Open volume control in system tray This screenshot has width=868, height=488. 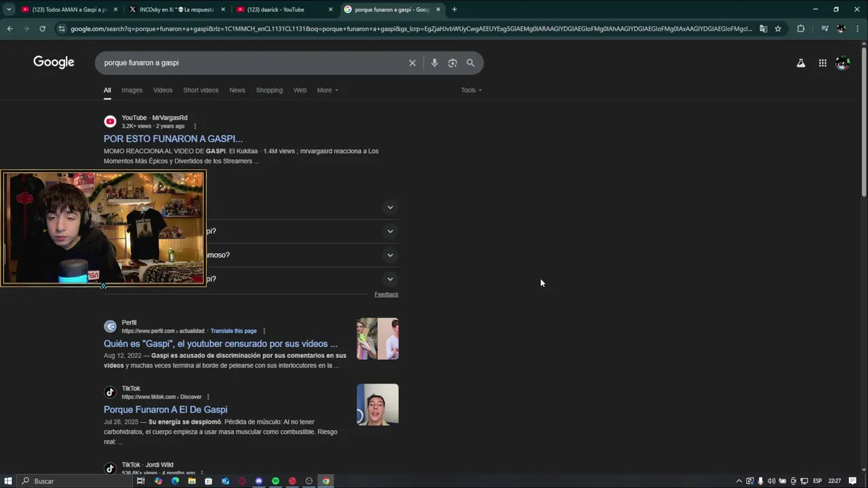[x=771, y=481]
